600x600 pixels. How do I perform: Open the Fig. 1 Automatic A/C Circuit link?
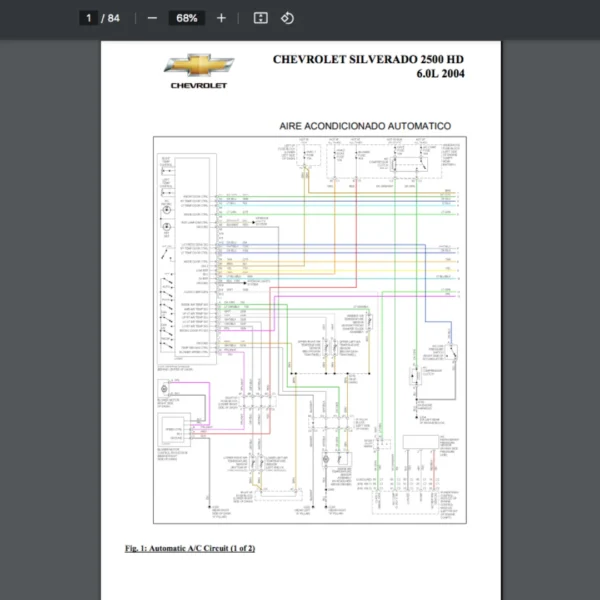click(190, 548)
